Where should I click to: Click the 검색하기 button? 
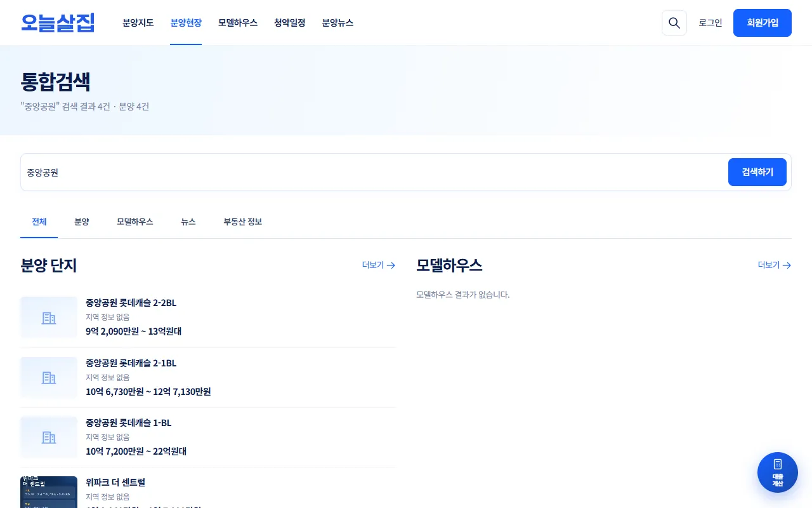coord(757,172)
